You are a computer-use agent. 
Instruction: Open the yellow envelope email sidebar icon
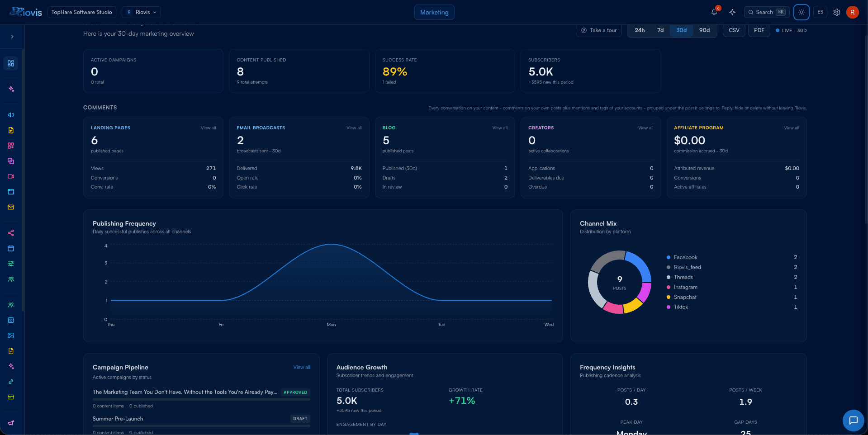click(11, 207)
